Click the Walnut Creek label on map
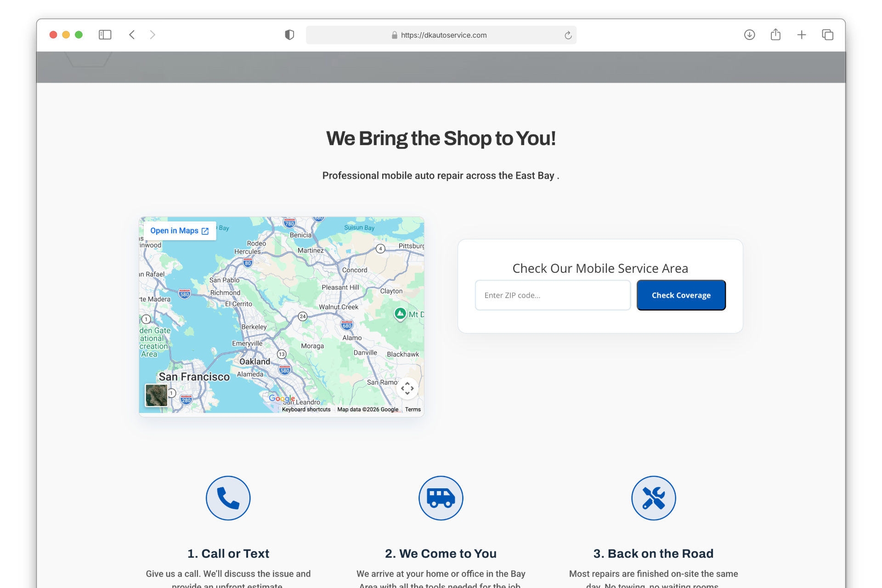The height and width of the screenshot is (588, 882). 339,307
